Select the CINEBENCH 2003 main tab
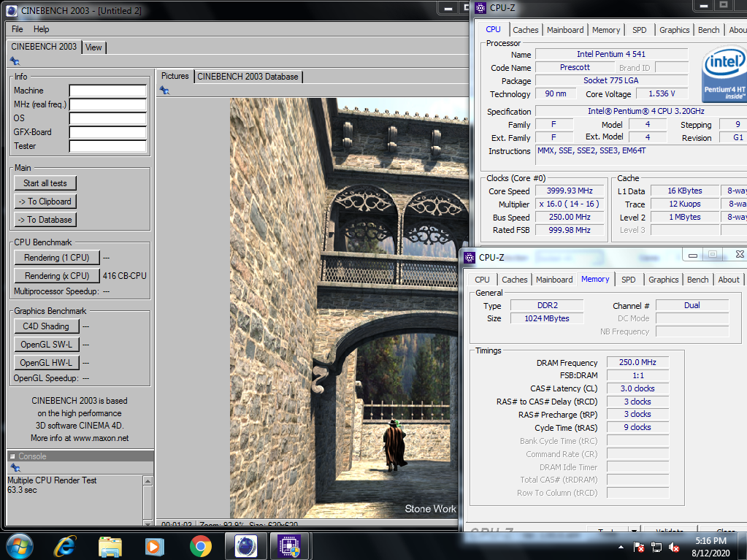This screenshot has width=747, height=560. (44, 47)
